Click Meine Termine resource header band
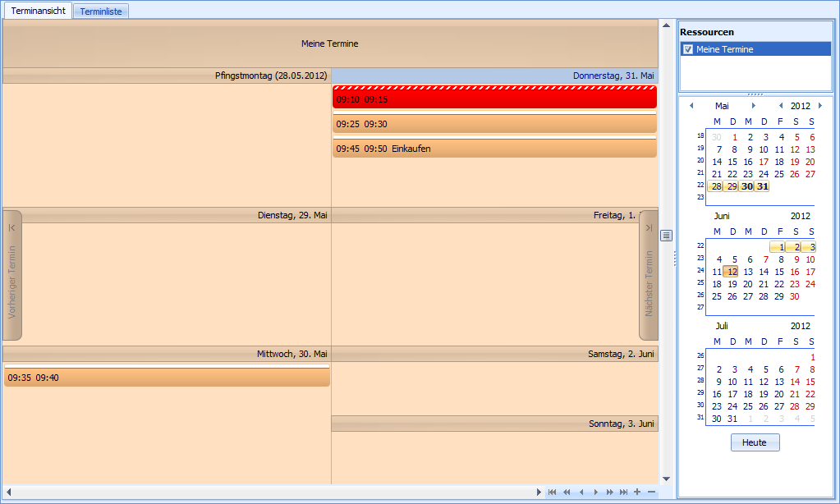Image resolution: width=840 pixels, height=504 pixels. [x=330, y=44]
